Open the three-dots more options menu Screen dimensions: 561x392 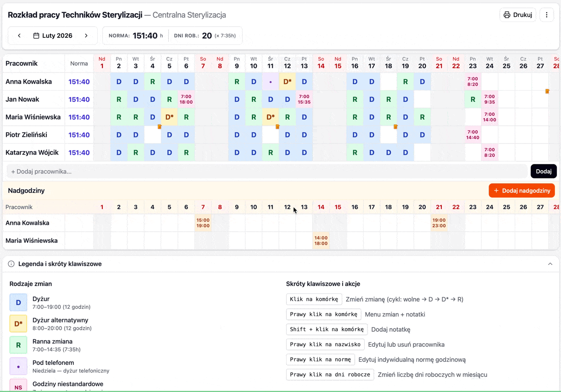(547, 15)
